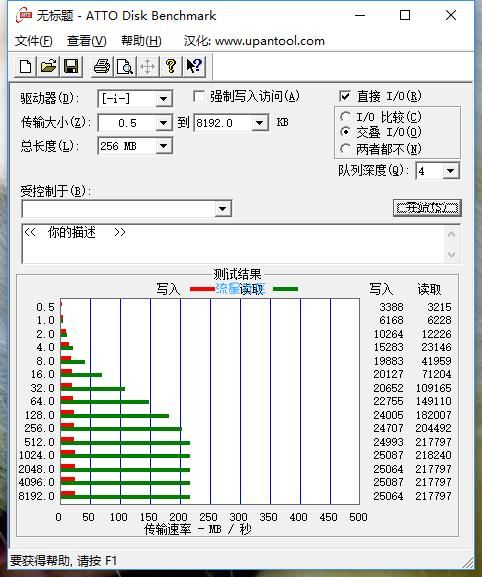This screenshot has height=577, width=482.
Task: Open the 文件(F) menu
Action: (x=33, y=41)
